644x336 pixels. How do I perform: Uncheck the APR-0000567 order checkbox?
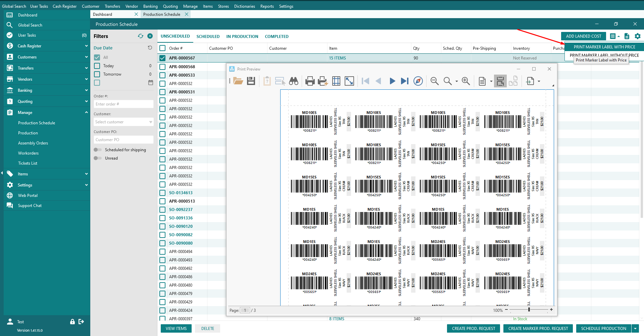pyautogui.click(x=163, y=58)
